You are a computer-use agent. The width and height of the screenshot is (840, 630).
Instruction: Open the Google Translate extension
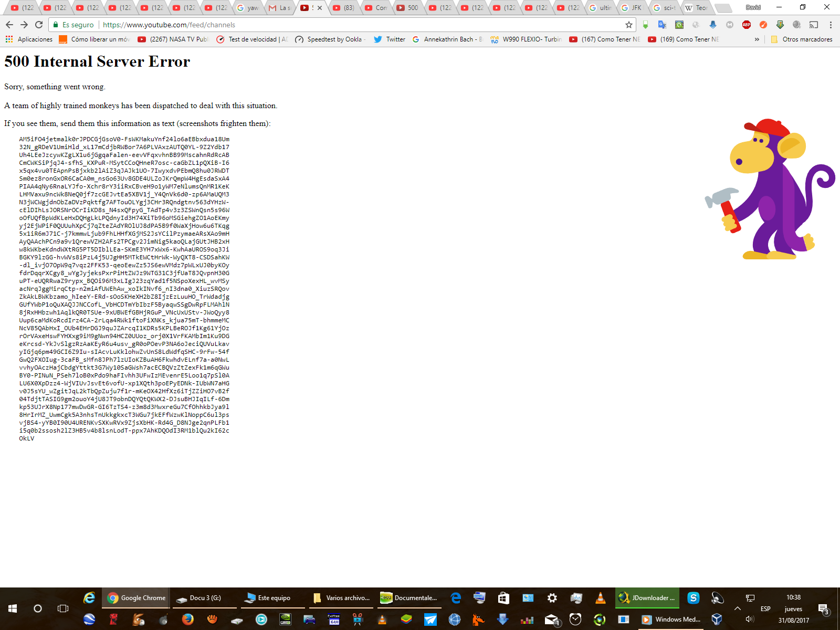point(662,25)
